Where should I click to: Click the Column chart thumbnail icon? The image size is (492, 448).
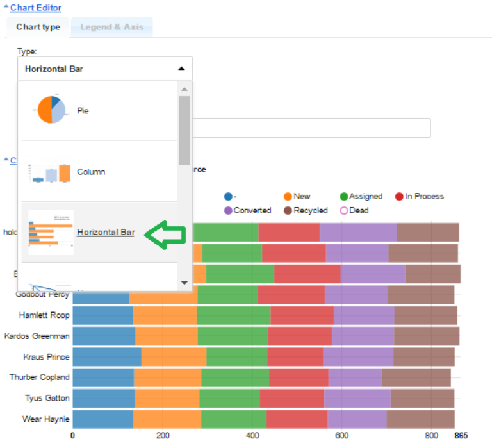coord(50,171)
